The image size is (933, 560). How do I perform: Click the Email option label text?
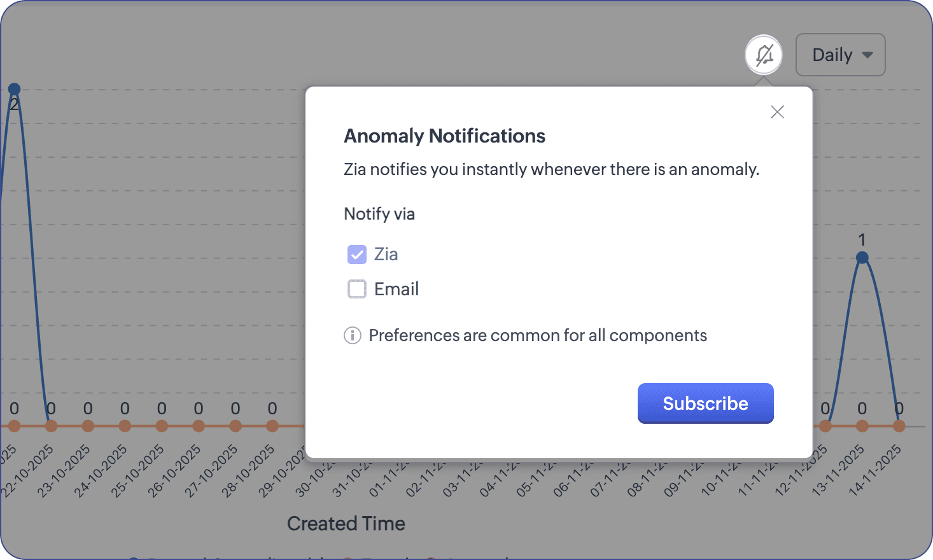click(396, 290)
